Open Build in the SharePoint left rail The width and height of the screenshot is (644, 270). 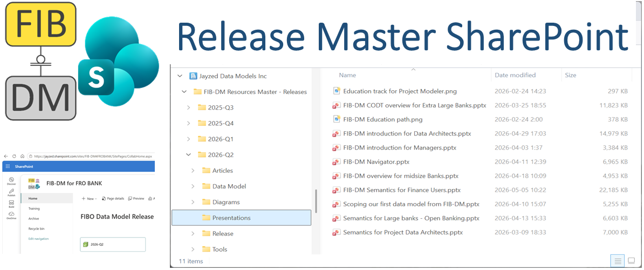(11, 204)
